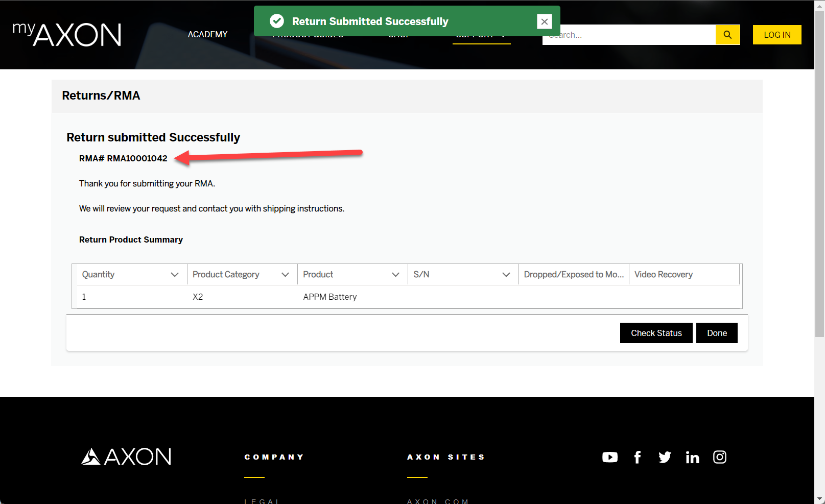Click the Facebook icon in footer

coord(637,457)
